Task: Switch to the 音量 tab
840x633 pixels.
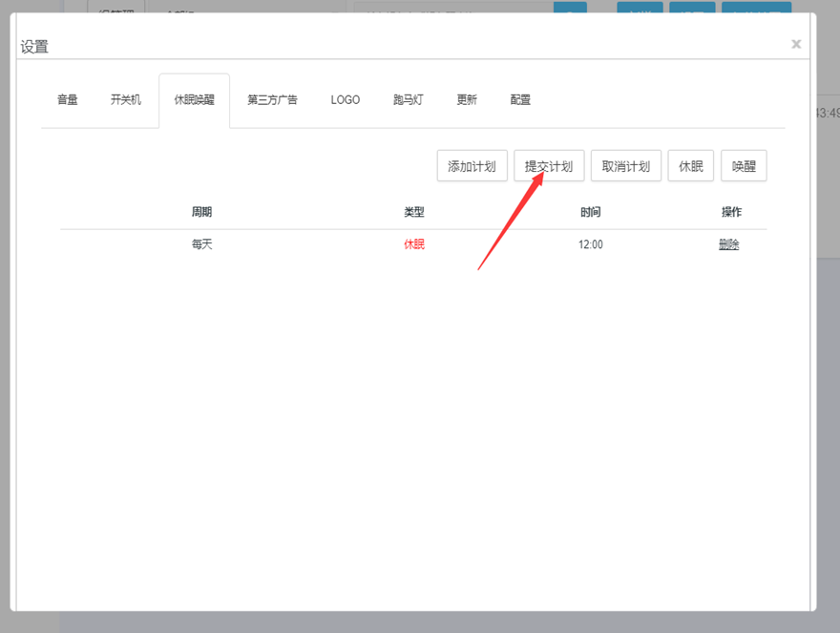Action: pyautogui.click(x=68, y=99)
